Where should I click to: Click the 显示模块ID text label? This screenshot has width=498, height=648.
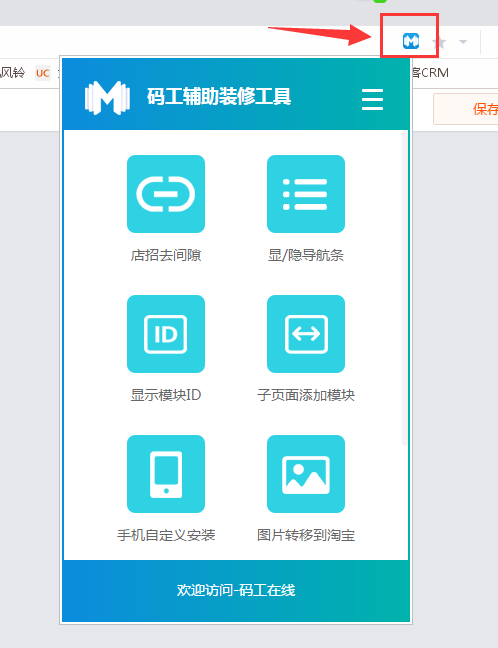tap(166, 395)
